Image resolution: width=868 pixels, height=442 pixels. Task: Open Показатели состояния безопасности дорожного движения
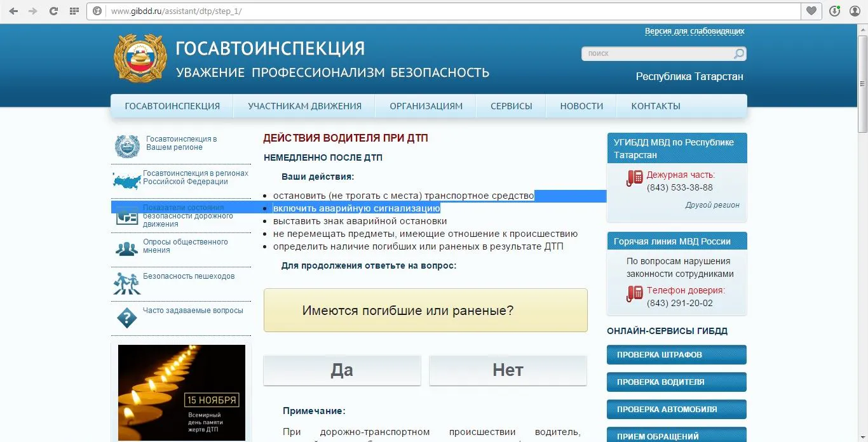(x=188, y=216)
